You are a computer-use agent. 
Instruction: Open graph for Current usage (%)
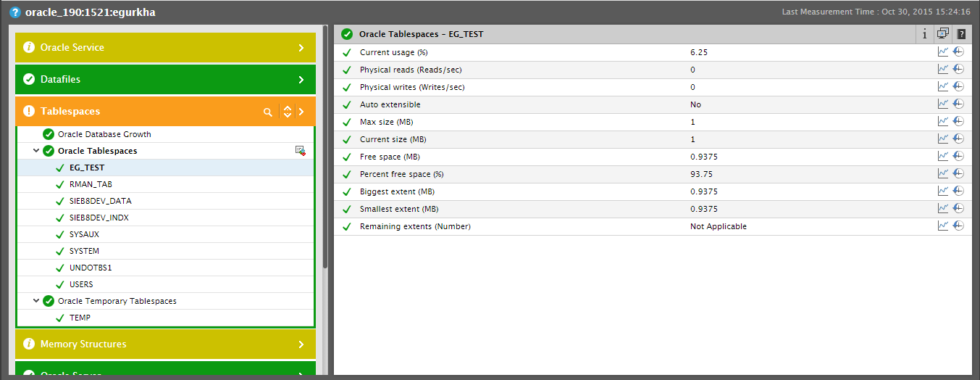coord(942,51)
